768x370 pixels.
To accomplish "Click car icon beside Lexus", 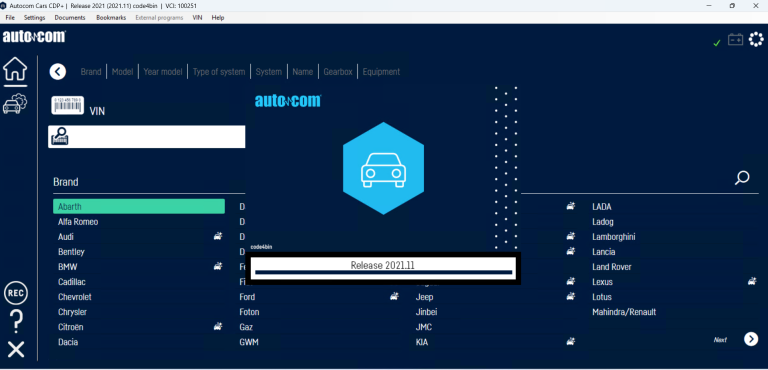I will pyautogui.click(x=752, y=282).
